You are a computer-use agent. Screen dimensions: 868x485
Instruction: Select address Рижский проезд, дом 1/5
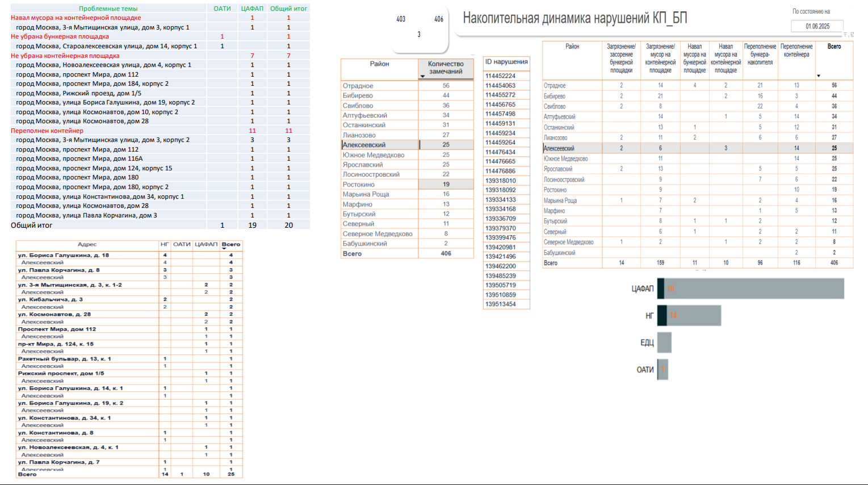79,93
